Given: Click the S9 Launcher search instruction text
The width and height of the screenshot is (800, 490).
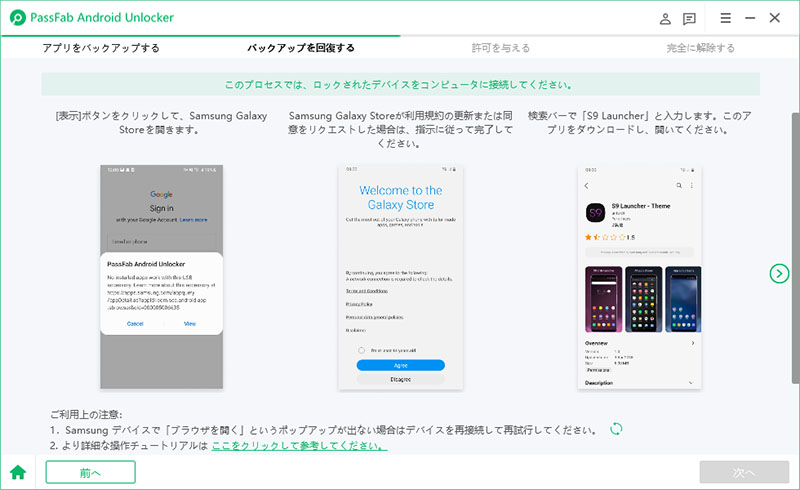Looking at the screenshot, I should coord(639,122).
